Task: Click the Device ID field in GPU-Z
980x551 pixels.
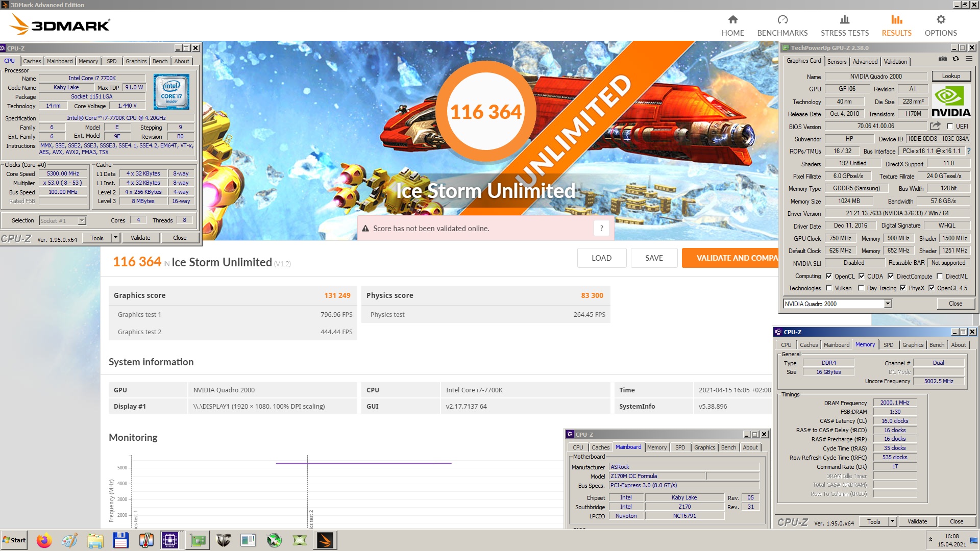Action: pyautogui.click(x=938, y=139)
